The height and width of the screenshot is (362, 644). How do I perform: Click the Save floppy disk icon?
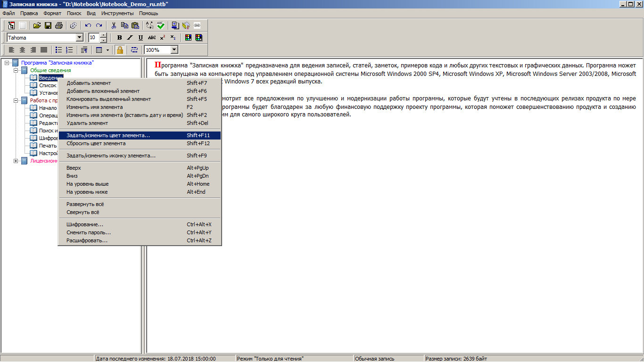pyautogui.click(x=48, y=25)
